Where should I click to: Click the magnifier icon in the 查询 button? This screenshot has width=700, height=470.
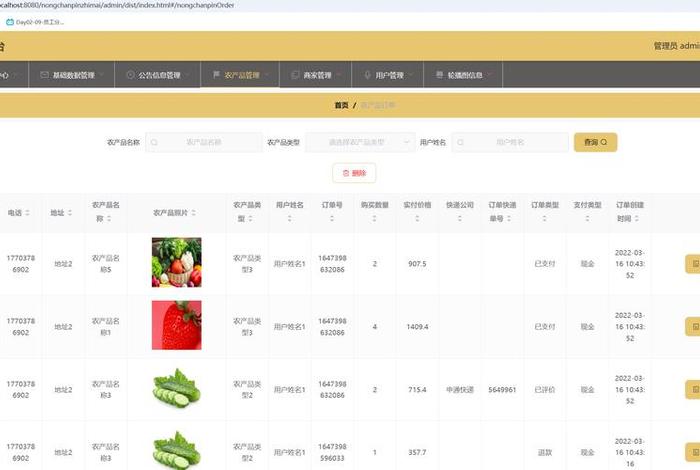[x=604, y=142]
